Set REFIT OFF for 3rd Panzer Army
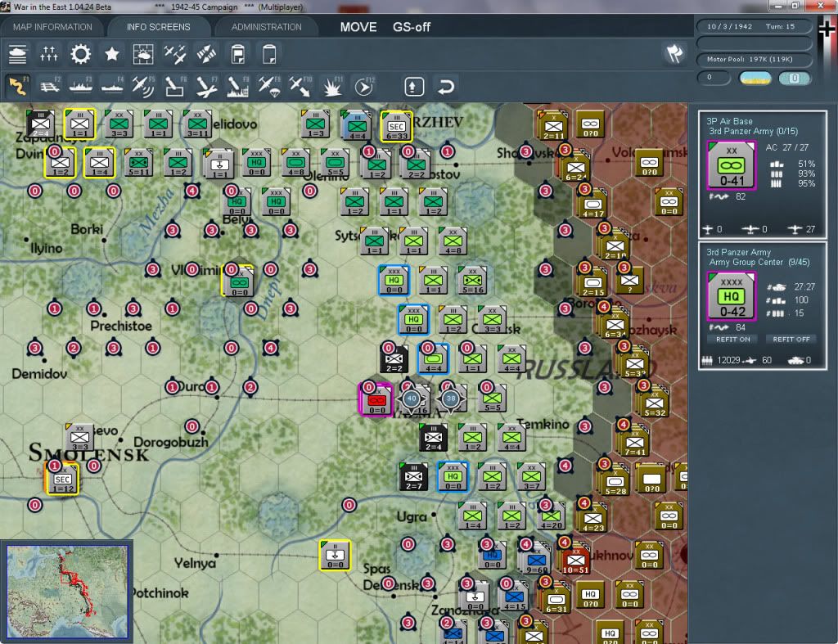 click(791, 340)
